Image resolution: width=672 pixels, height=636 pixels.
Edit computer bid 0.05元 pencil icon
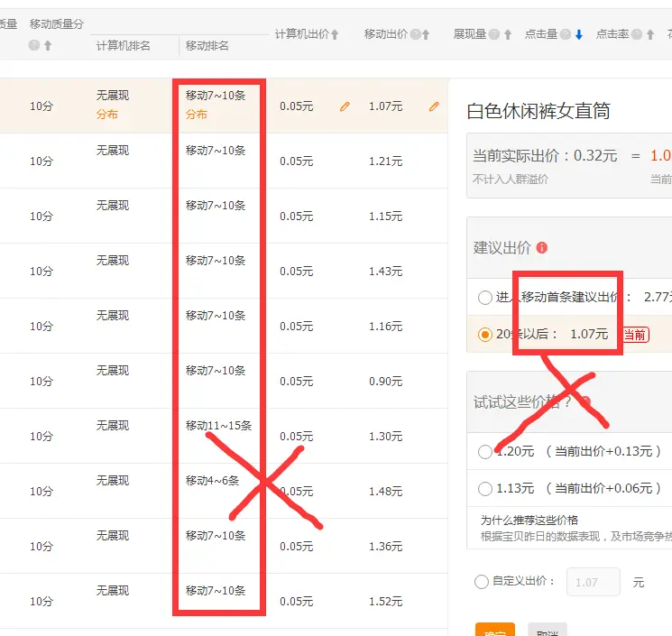[345, 106]
